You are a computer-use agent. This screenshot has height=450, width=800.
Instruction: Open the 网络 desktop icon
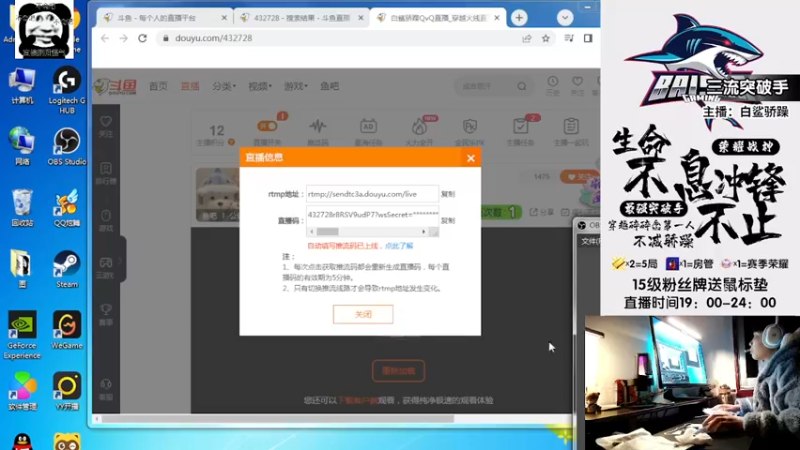[22, 146]
